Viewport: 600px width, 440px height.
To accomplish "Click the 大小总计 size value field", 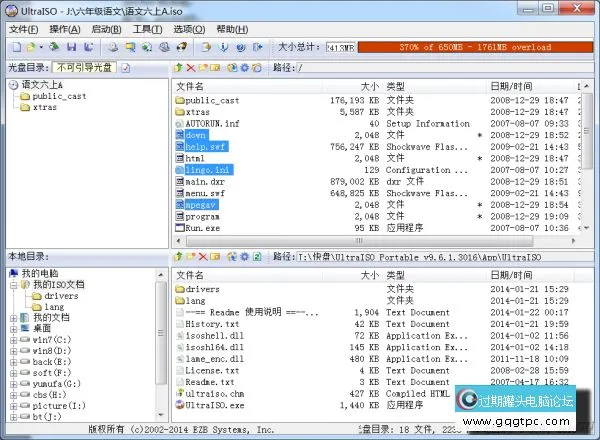I will 341,47.
